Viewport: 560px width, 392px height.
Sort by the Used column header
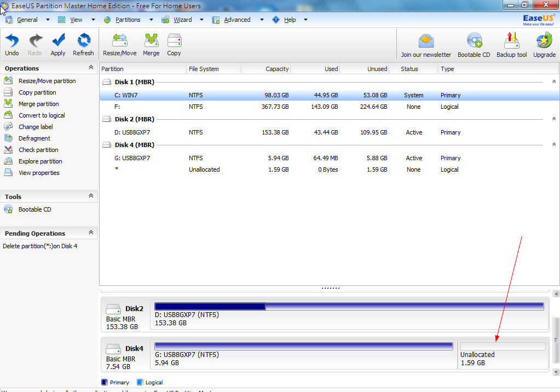pos(315,69)
